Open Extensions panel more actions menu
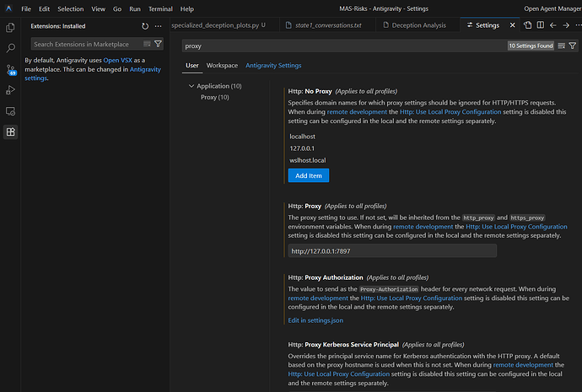 pos(158,26)
